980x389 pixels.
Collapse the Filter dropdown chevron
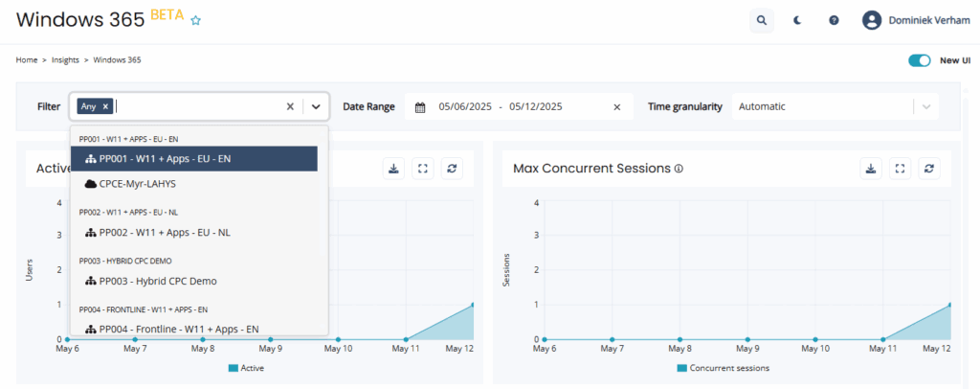[316, 107]
